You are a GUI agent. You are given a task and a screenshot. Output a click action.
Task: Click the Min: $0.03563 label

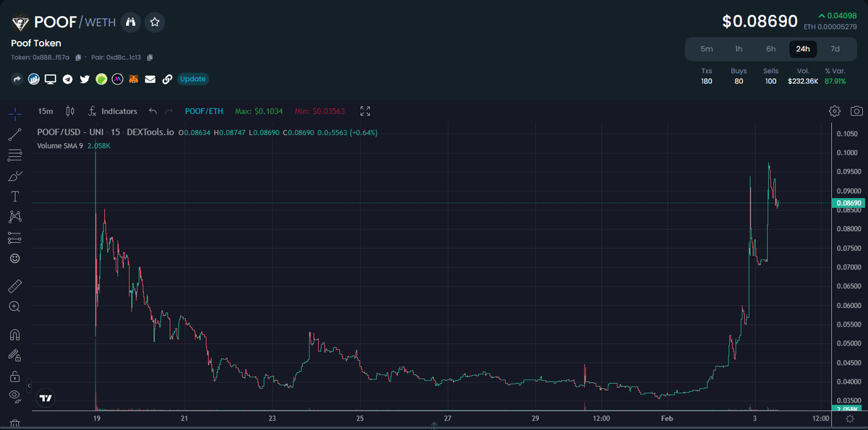click(320, 111)
